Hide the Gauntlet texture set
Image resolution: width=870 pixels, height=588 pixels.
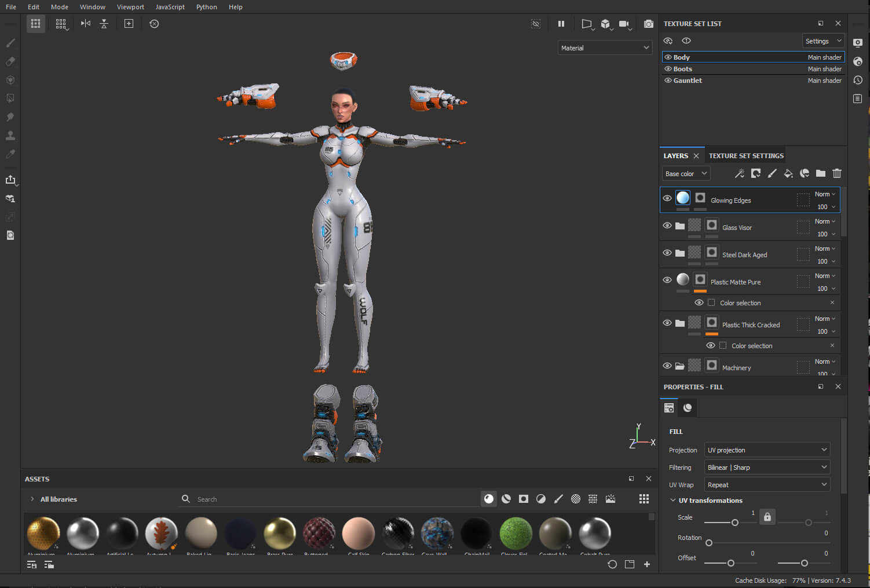point(668,81)
